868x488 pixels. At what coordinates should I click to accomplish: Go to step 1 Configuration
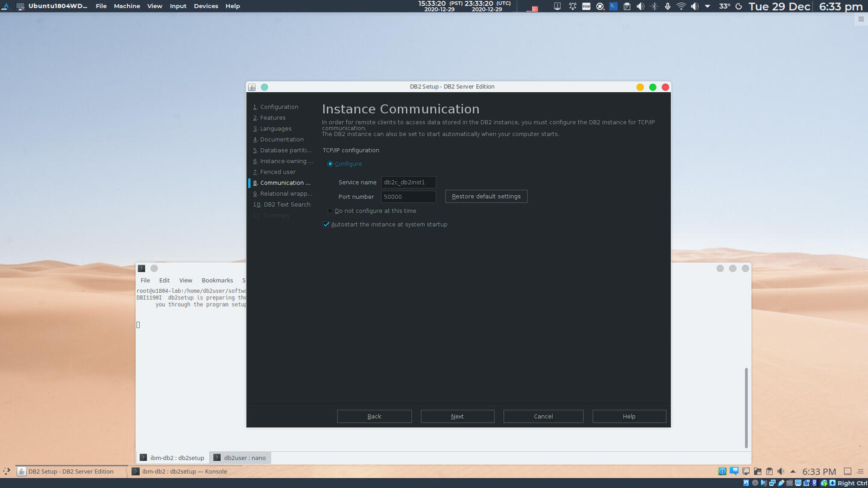tap(275, 107)
